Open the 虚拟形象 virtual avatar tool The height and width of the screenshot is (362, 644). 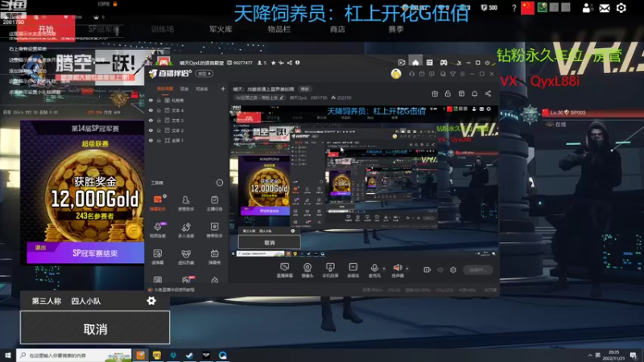tap(186, 257)
